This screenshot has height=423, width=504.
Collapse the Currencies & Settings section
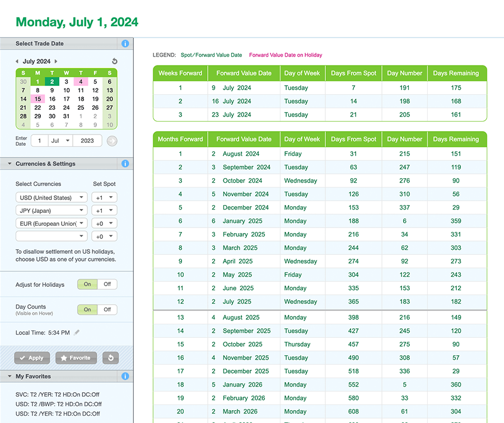[x=10, y=164]
